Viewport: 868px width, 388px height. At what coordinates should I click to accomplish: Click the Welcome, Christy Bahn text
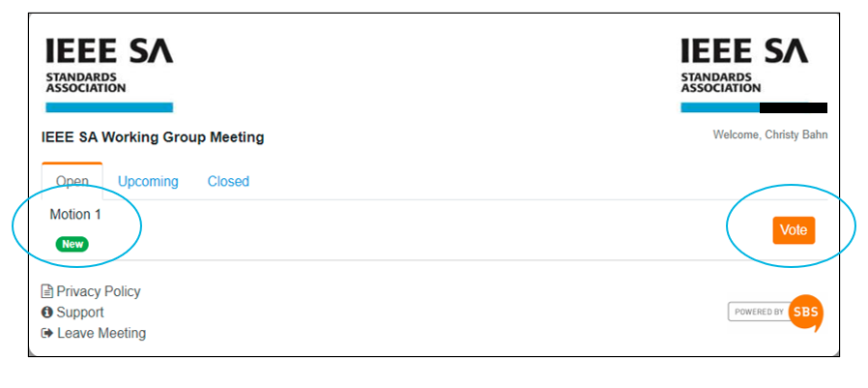point(770,134)
